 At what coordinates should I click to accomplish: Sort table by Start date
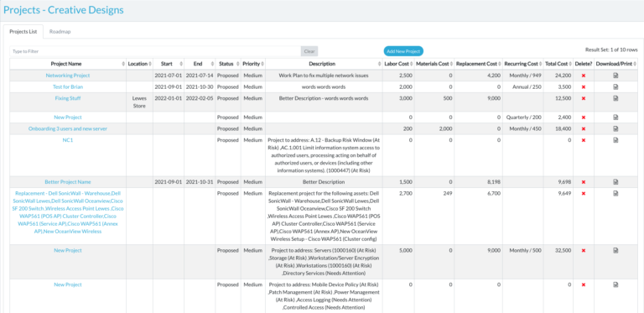pyautogui.click(x=169, y=64)
